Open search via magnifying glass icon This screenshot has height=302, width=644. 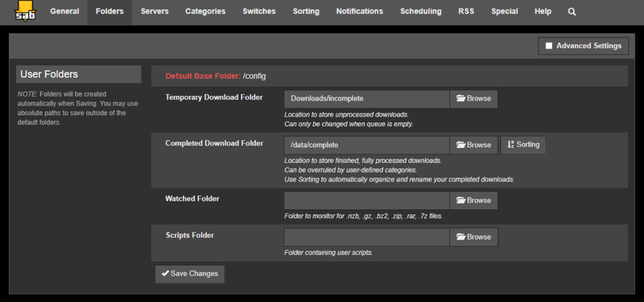click(x=572, y=12)
